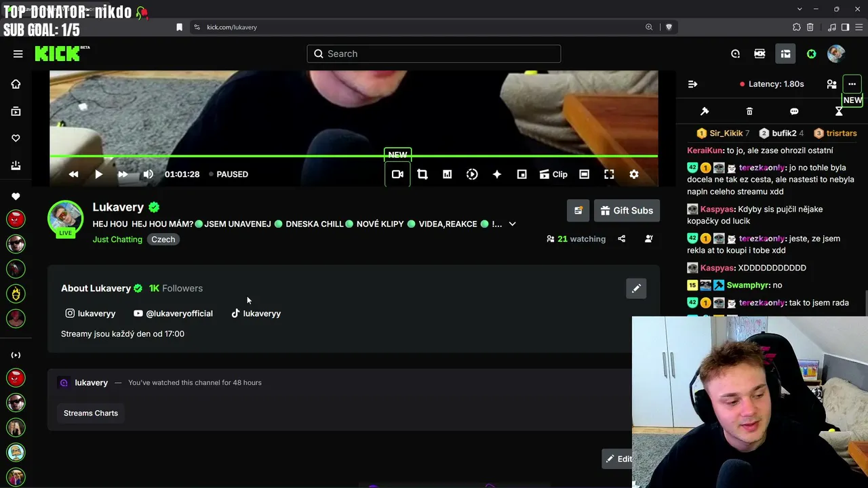Open the browser zoom magnifier icon
The image size is (868, 488).
[x=649, y=27]
